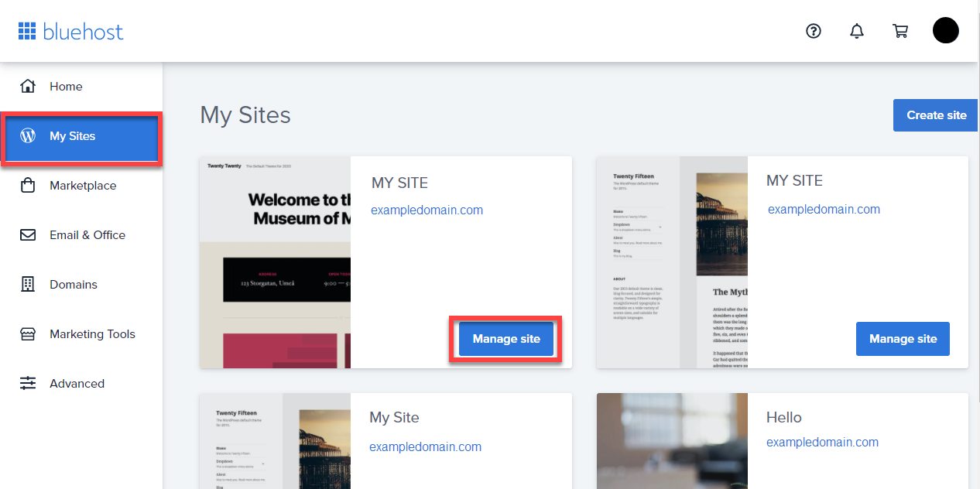Click the Twenty Twenty museum site thumbnail

click(x=275, y=262)
